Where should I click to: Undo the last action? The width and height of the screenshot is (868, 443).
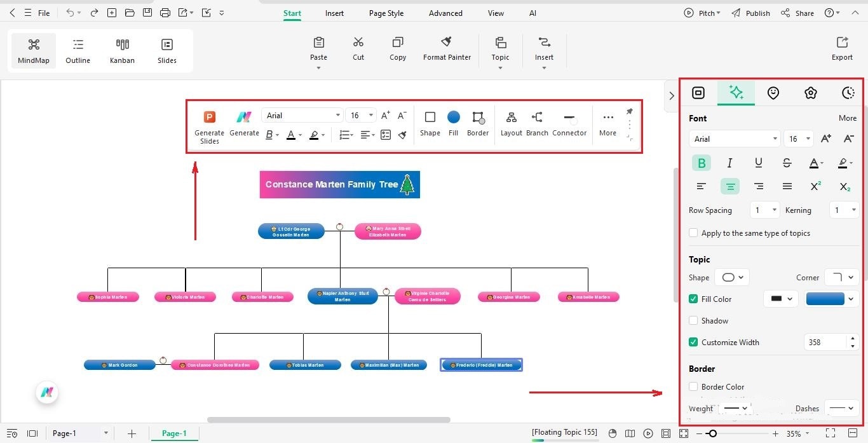click(x=70, y=13)
